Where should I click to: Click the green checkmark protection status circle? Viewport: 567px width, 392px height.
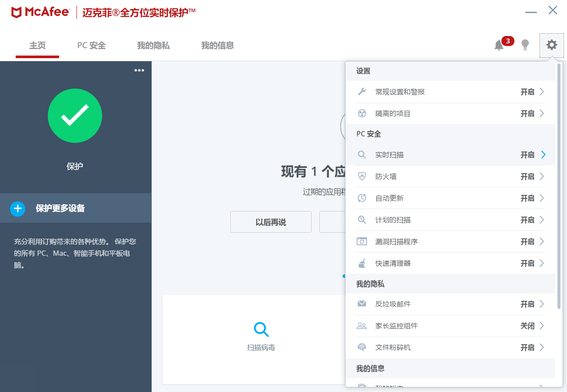(75, 116)
